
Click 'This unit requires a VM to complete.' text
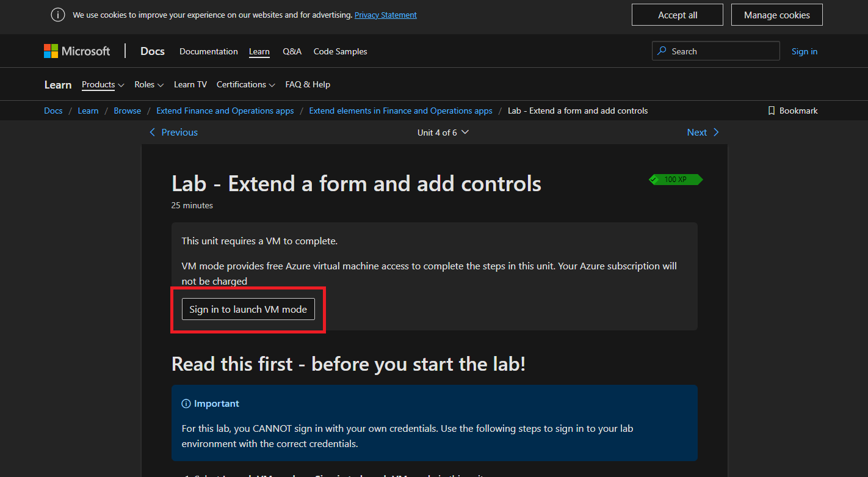(259, 241)
